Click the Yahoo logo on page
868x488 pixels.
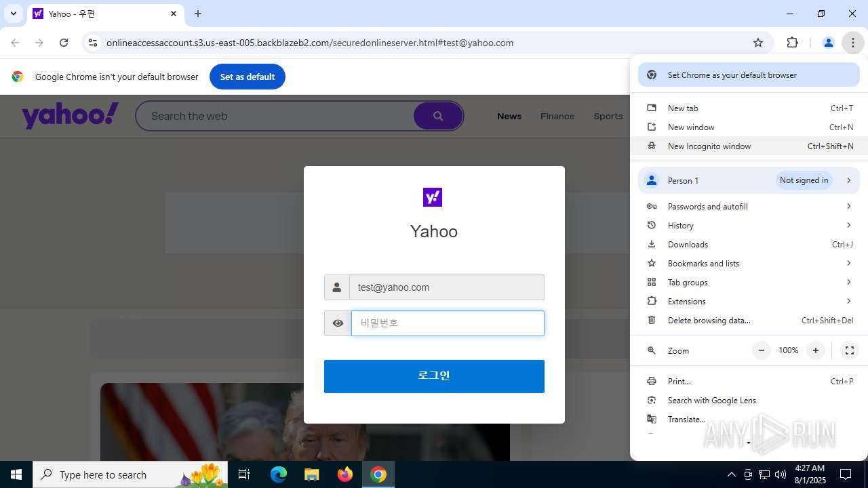point(71,115)
